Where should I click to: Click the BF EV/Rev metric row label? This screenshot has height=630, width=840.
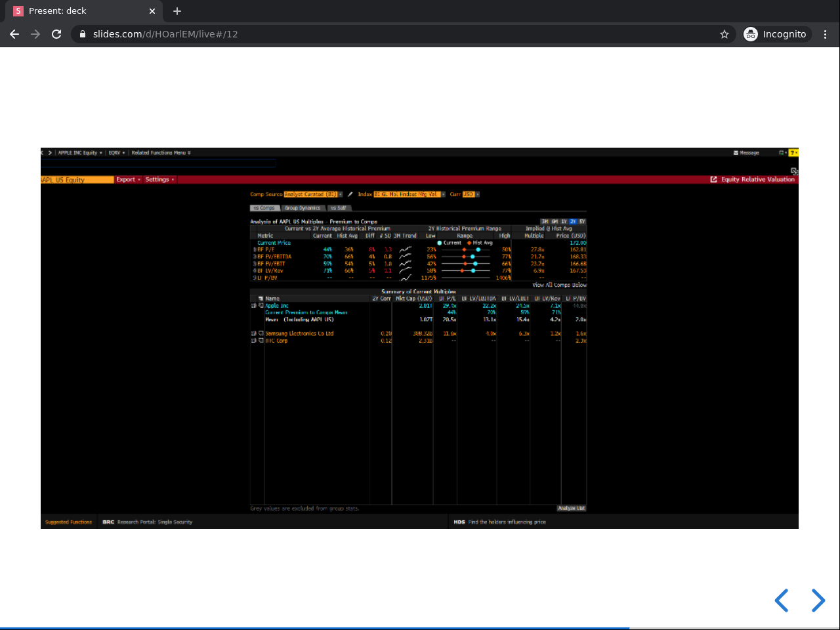270,270
